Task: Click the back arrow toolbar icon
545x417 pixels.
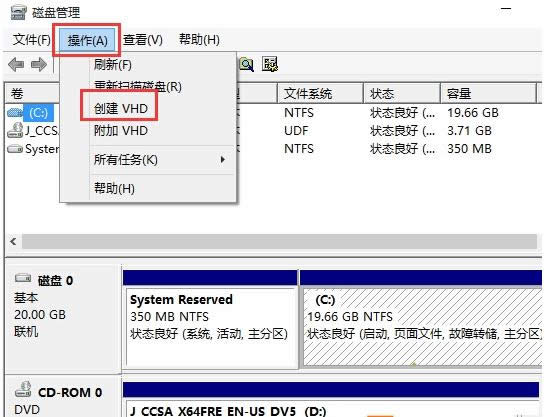Action: [x=16, y=65]
